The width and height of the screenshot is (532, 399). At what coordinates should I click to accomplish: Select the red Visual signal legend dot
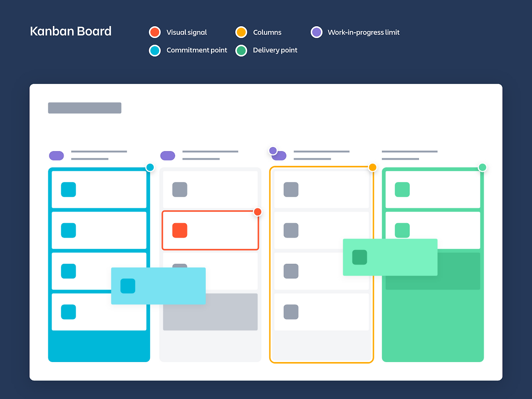[154, 32]
